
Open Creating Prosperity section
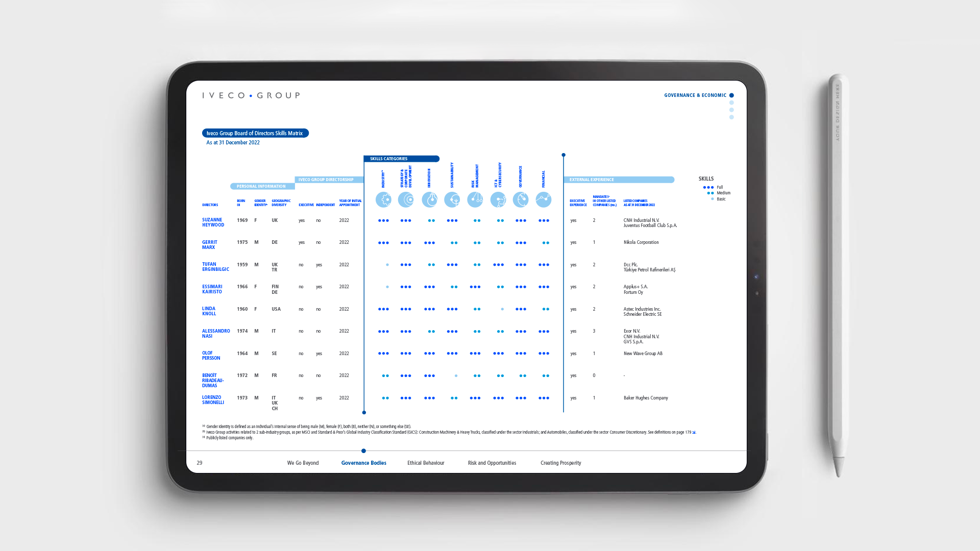560,463
